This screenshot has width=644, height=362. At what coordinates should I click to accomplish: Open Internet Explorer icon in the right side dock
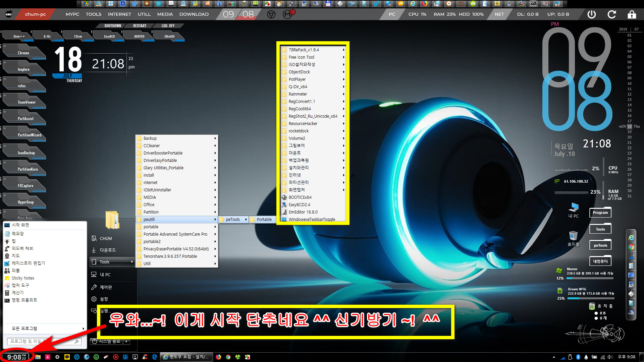point(631,238)
